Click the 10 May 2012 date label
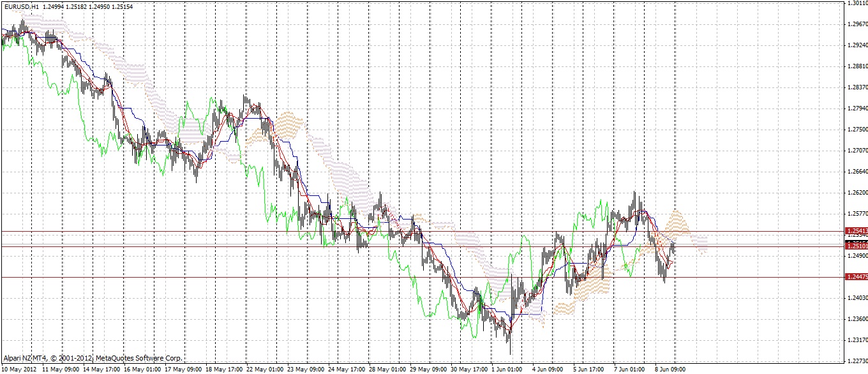 [20, 370]
